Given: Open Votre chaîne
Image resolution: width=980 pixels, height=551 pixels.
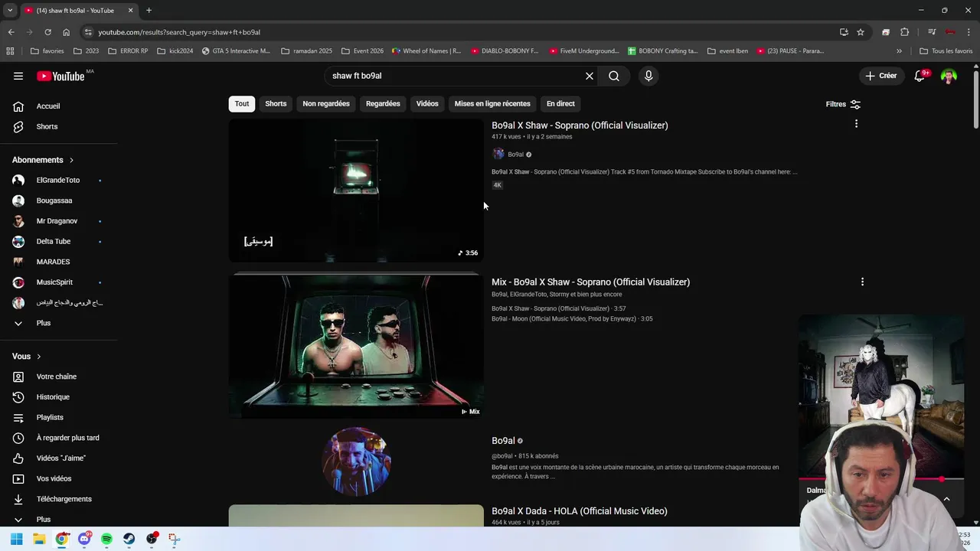Looking at the screenshot, I should [x=58, y=377].
